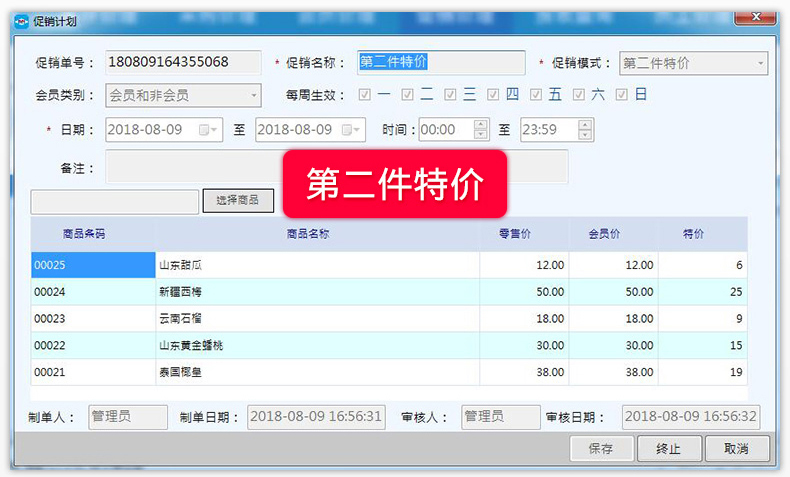Select barcode cell 00022
Viewport: 790px width, 477px height.
(x=93, y=345)
